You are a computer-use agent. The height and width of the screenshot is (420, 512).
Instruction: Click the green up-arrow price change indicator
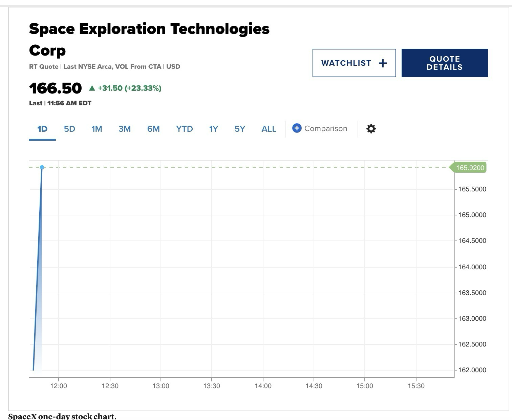pos(92,88)
